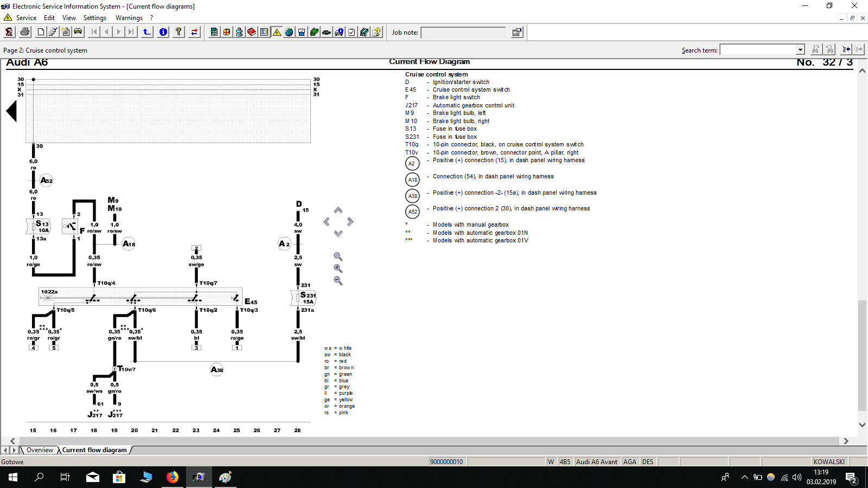Open the Windows Start menu
Screen dimensions: 868x488
(x=13, y=477)
